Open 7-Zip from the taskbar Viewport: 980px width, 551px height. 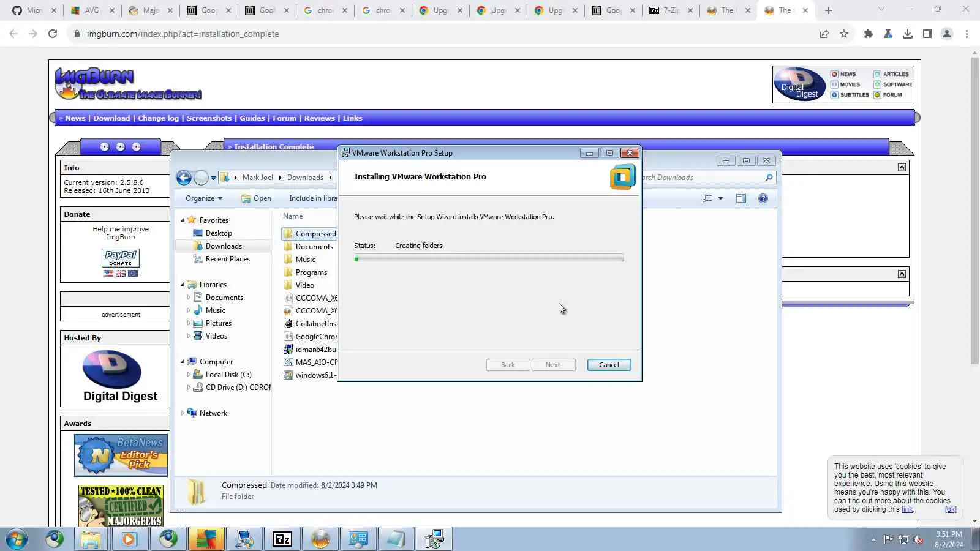[x=282, y=539]
